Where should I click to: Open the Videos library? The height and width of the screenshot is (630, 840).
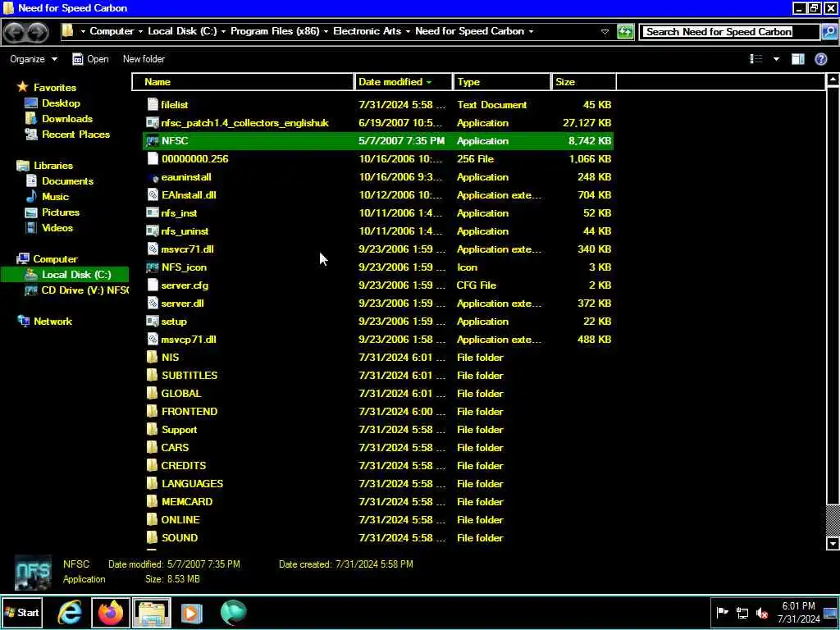[57, 228]
